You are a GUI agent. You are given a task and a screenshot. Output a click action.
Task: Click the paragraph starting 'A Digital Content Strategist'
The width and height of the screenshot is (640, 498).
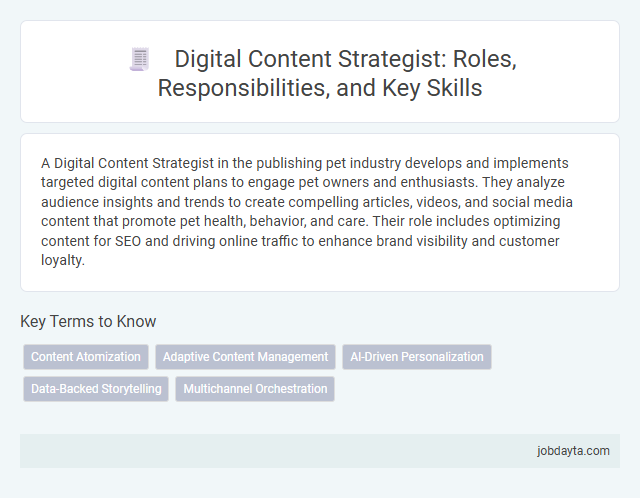click(x=307, y=211)
